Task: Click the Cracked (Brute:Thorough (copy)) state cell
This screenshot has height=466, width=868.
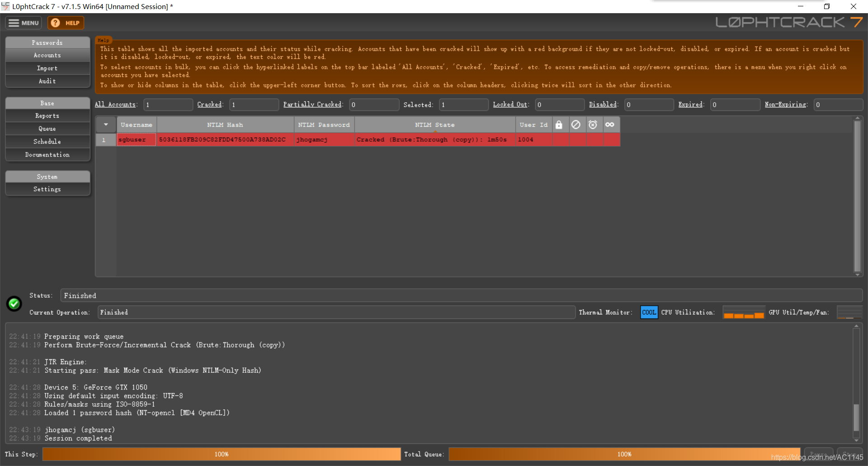Action: [x=435, y=140]
